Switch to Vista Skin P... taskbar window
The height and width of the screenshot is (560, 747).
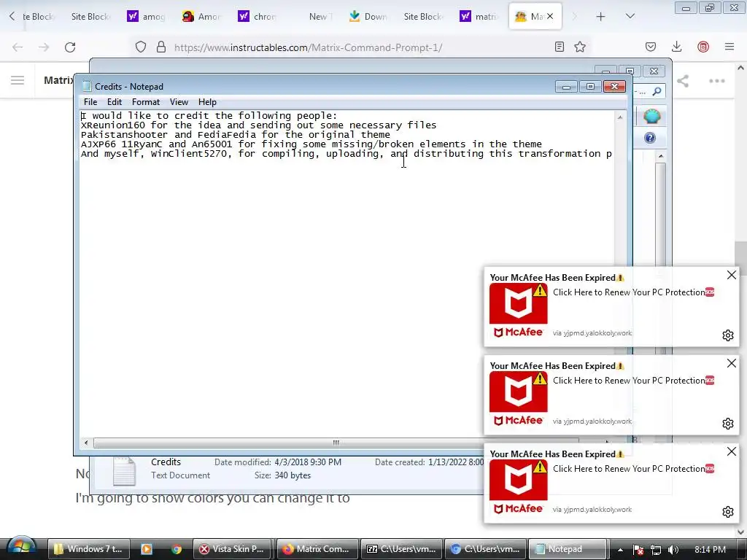click(x=232, y=549)
